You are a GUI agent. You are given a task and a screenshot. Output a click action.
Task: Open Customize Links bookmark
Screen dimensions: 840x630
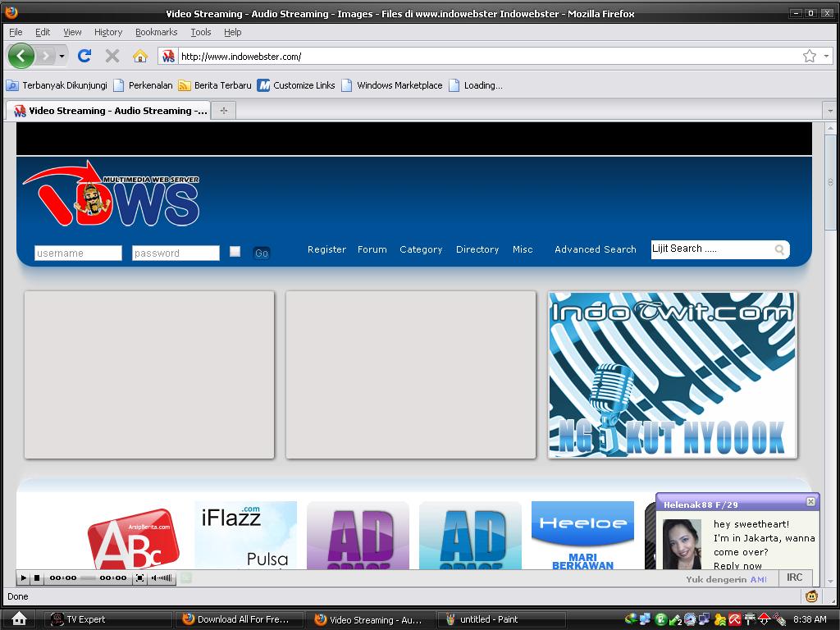coord(296,85)
